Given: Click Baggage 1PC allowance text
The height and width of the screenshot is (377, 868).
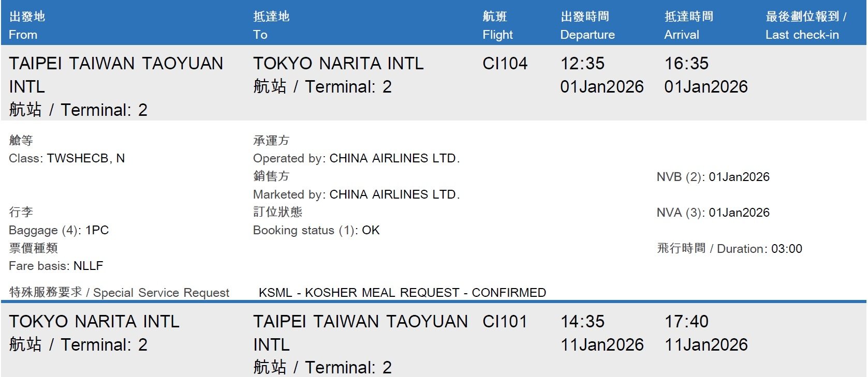Looking at the screenshot, I should tap(97, 230).
